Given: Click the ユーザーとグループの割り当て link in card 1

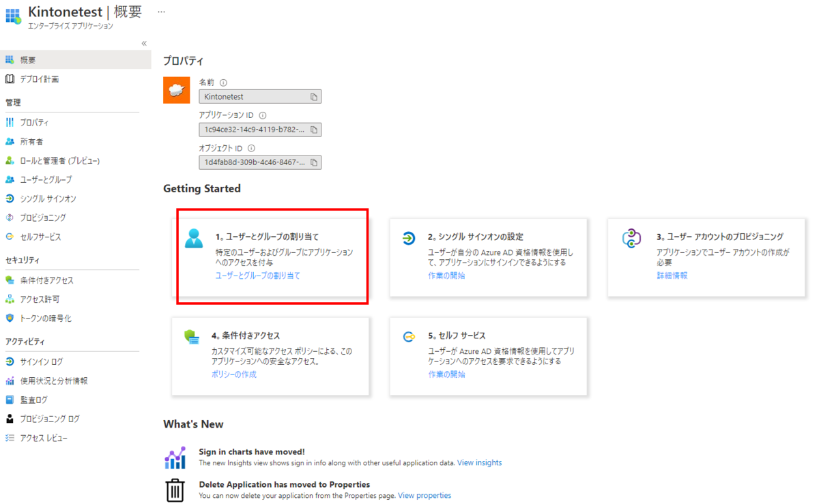Looking at the screenshot, I should [257, 276].
